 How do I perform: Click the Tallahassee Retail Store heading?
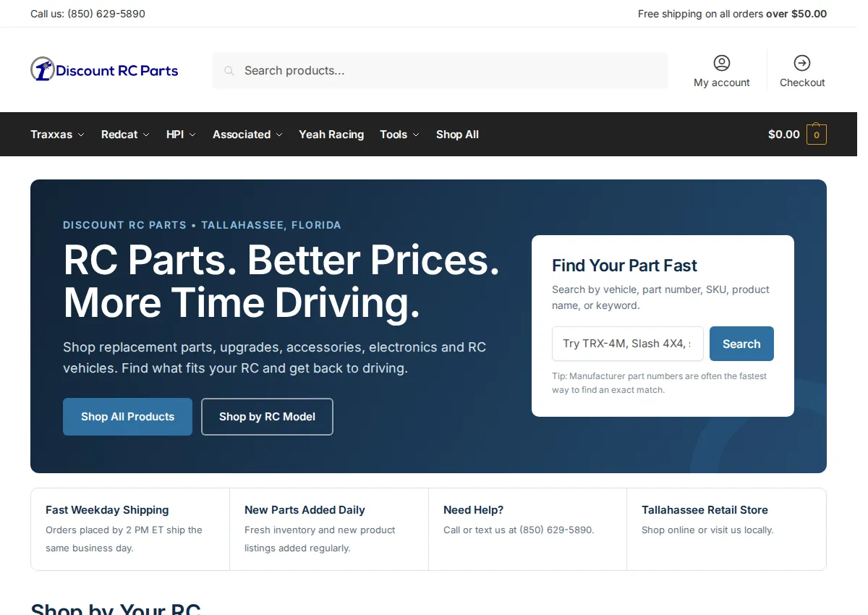click(705, 510)
